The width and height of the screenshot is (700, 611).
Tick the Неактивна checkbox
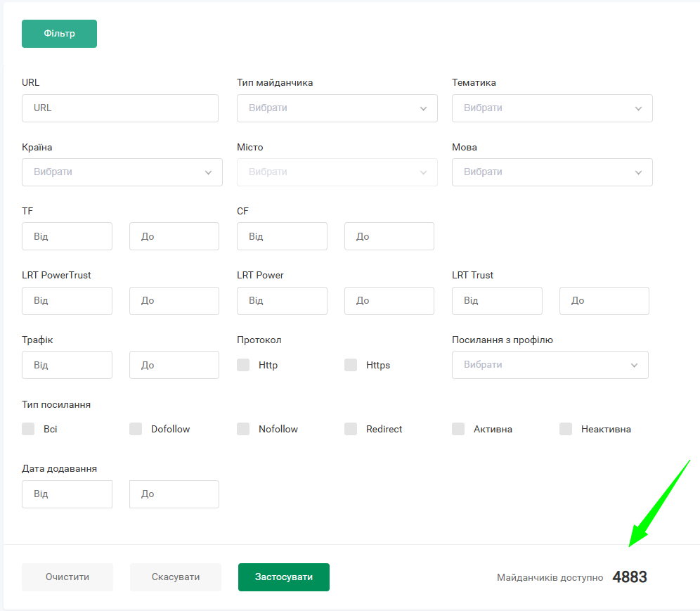pyautogui.click(x=566, y=429)
